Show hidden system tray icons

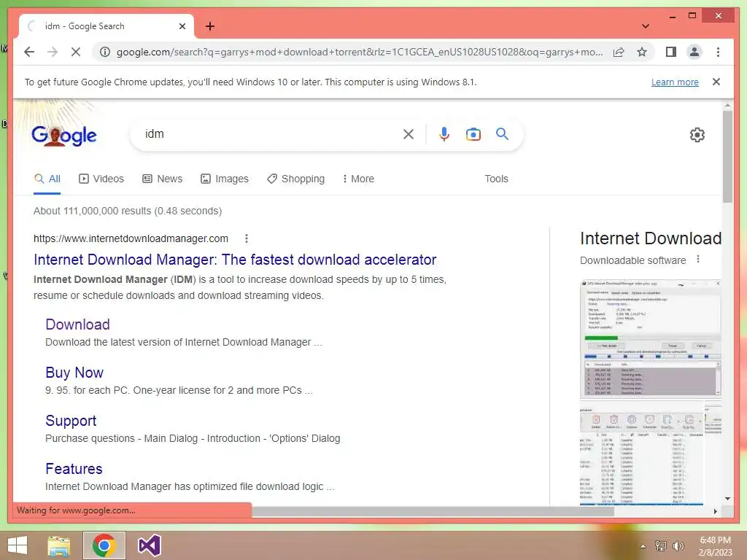643,546
